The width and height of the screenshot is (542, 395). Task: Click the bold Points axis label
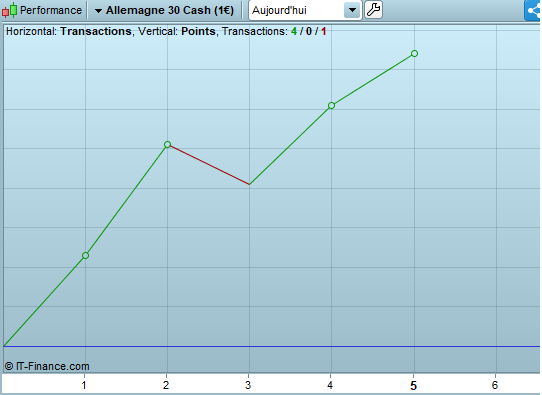click(198, 31)
